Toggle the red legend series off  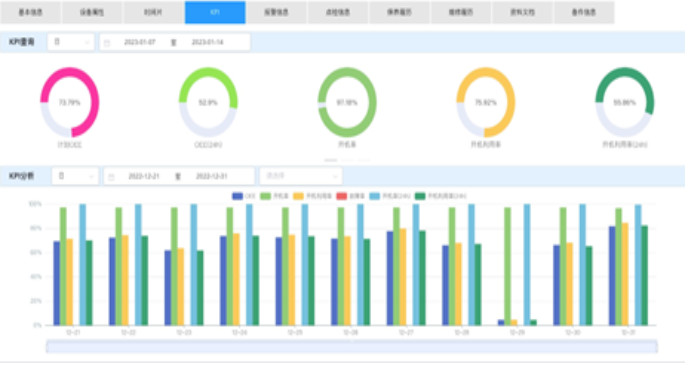[x=350, y=196]
